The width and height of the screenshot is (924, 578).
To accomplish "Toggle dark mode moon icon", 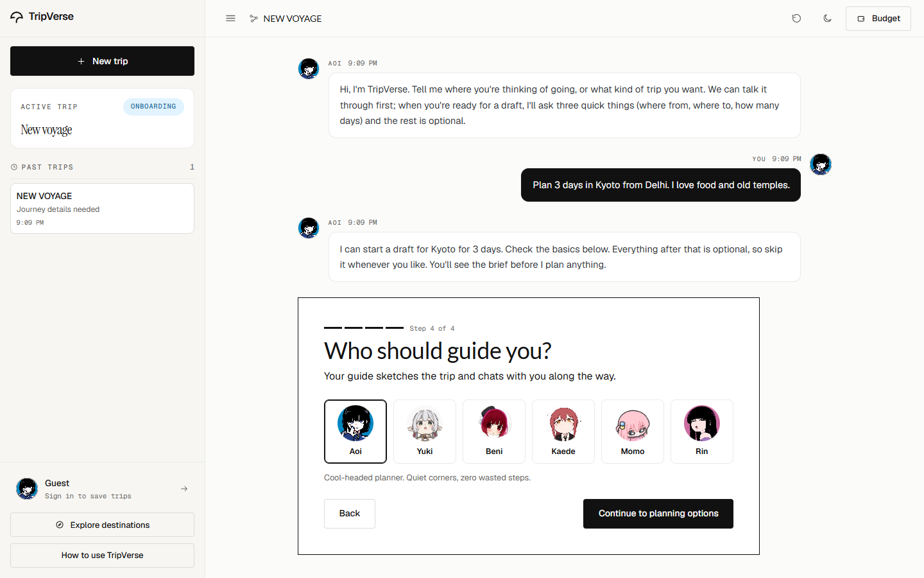I will pos(827,19).
